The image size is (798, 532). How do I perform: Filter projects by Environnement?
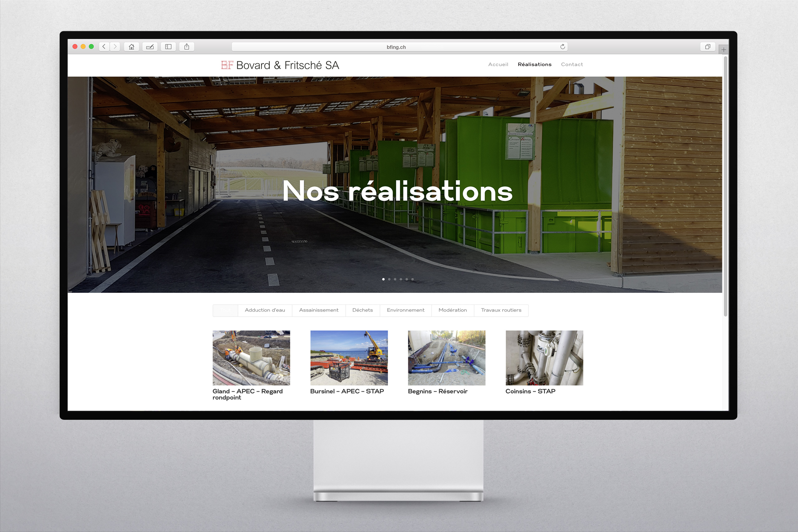(406, 310)
